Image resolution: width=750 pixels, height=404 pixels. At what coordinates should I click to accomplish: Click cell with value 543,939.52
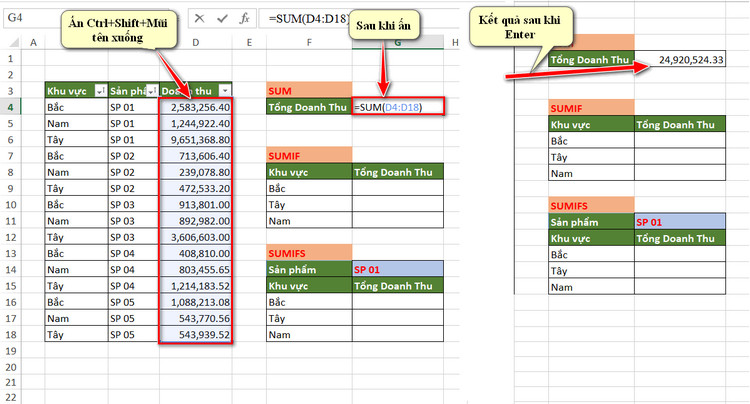tap(196, 335)
